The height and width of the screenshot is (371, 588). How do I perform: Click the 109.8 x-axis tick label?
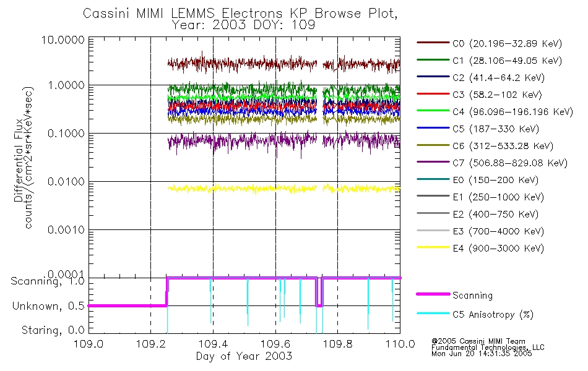point(337,344)
